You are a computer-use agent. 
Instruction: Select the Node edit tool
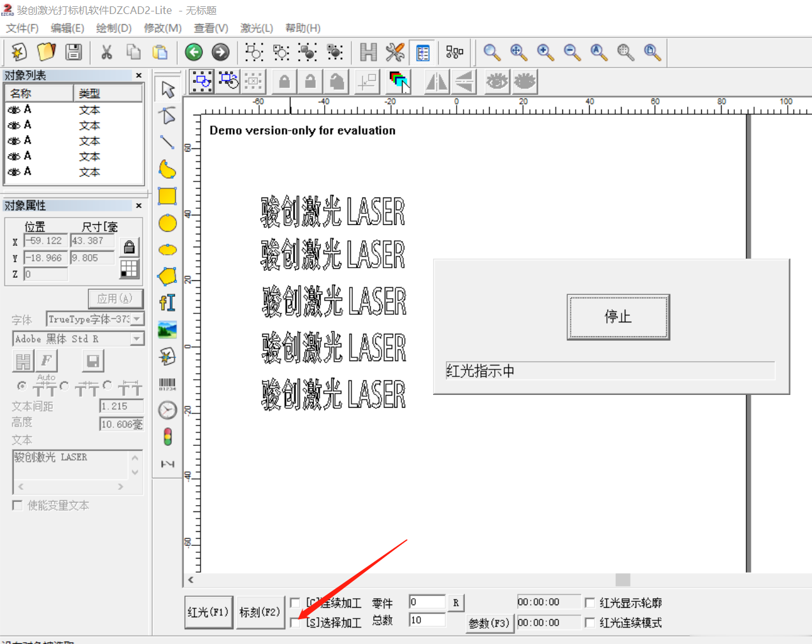[x=167, y=116]
